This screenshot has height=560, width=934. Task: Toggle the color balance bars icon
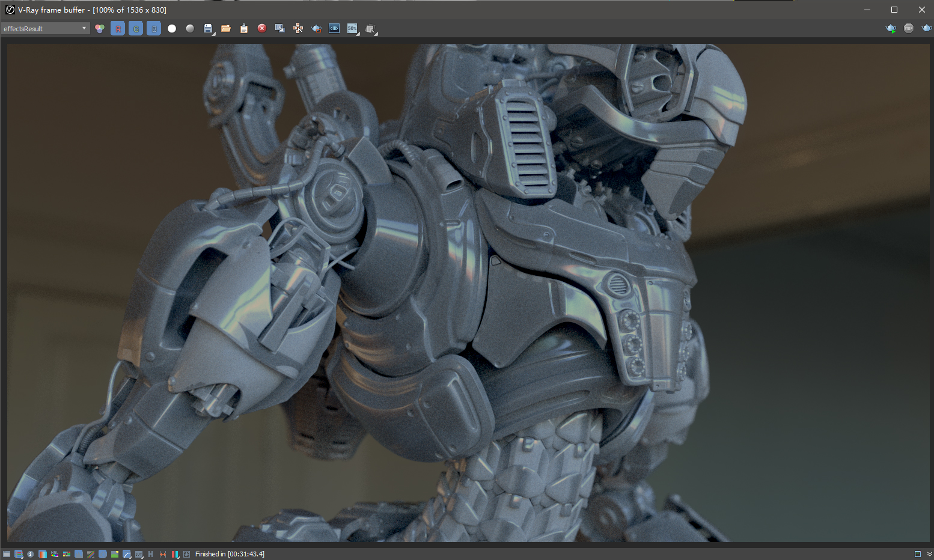pos(67,554)
